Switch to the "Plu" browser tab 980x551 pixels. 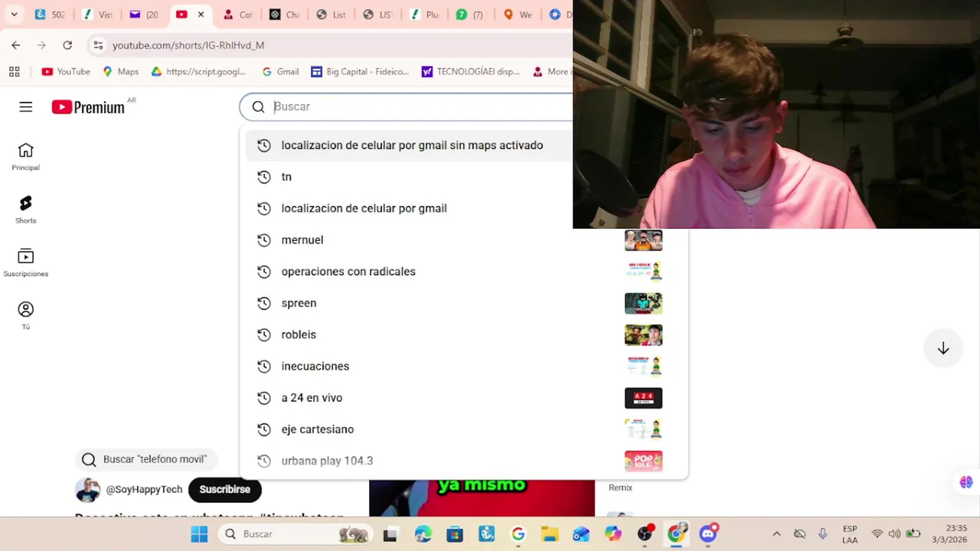424,15
